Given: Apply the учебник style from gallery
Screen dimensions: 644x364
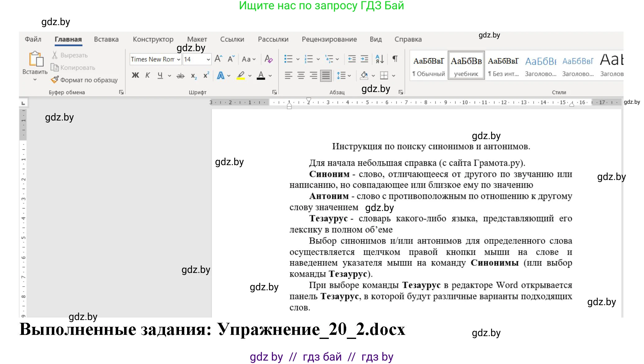Looking at the screenshot, I should [466, 65].
